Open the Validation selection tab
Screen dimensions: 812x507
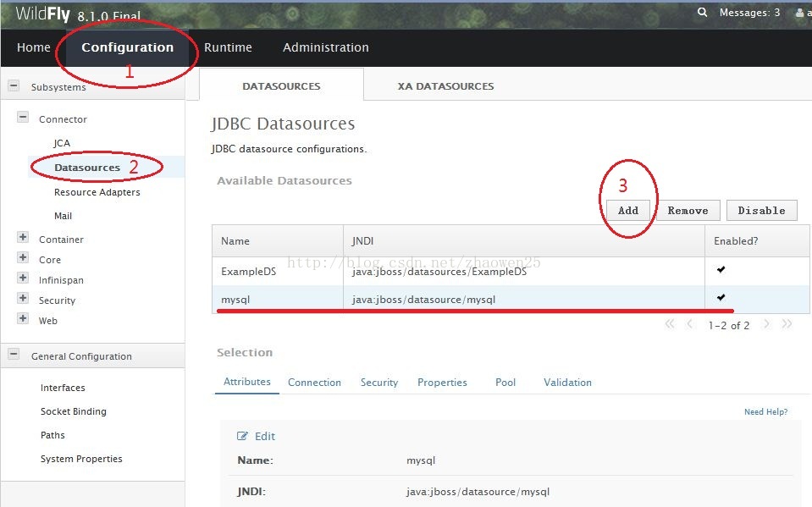pyautogui.click(x=567, y=383)
